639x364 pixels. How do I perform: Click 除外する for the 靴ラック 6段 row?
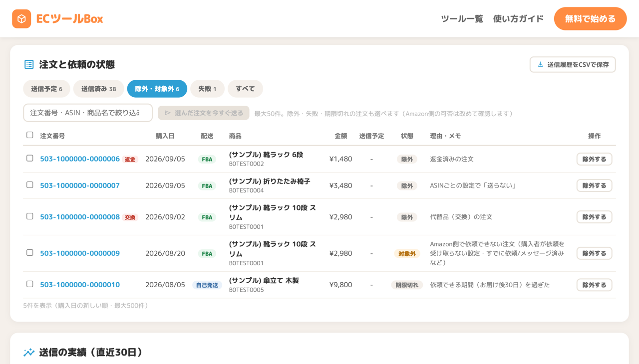(x=594, y=159)
